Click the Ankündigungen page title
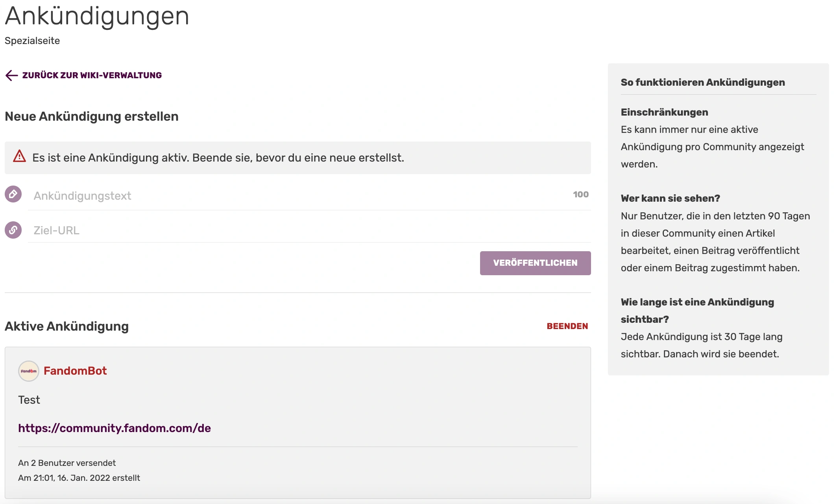This screenshot has height=504, width=835. tap(97, 17)
